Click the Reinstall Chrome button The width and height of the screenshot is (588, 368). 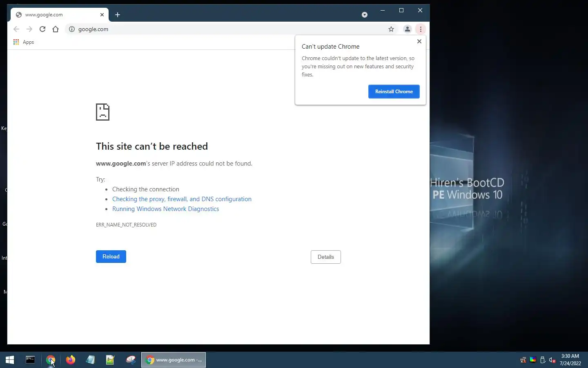pyautogui.click(x=394, y=92)
